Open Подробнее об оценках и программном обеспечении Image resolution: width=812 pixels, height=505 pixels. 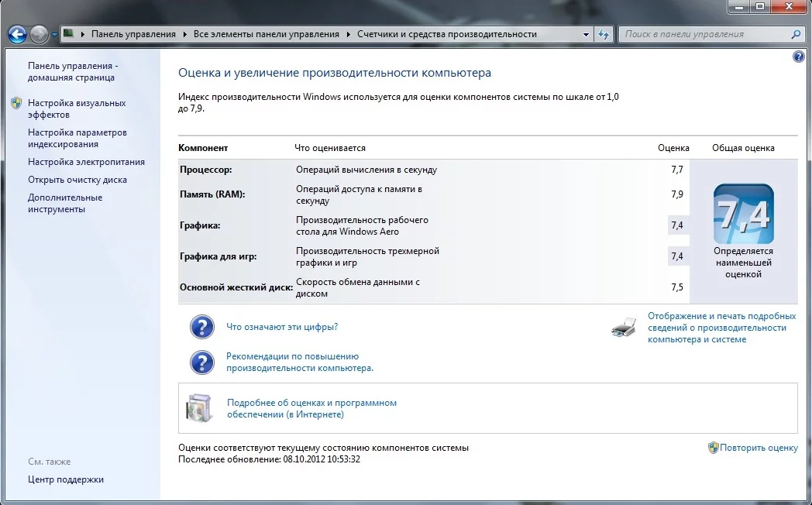(311, 408)
